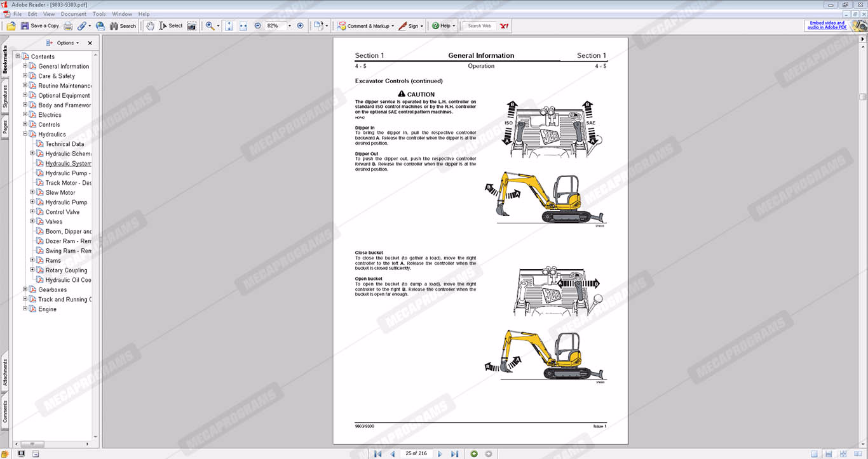Switch to the Pages side tab
Screen dimensions: 868x459
(5, 126)
